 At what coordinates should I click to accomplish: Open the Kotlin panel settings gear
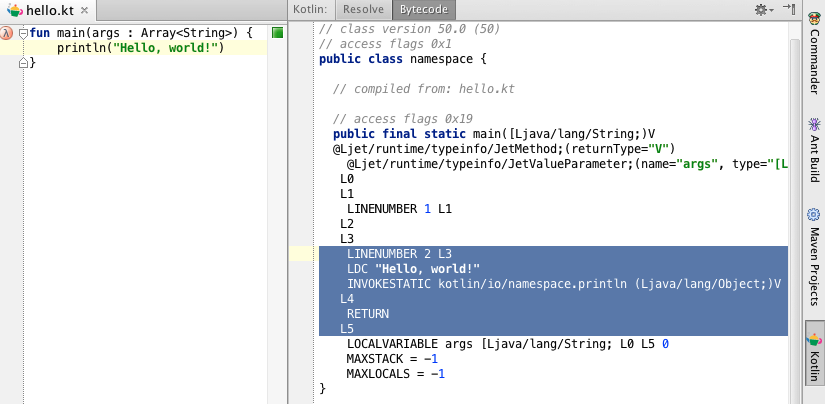[x=761, y=9]
